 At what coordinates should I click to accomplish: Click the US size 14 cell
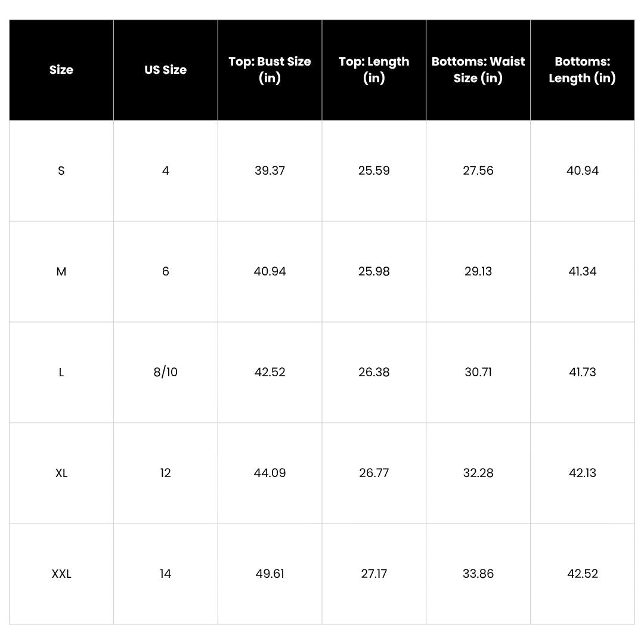click(166, 574)
